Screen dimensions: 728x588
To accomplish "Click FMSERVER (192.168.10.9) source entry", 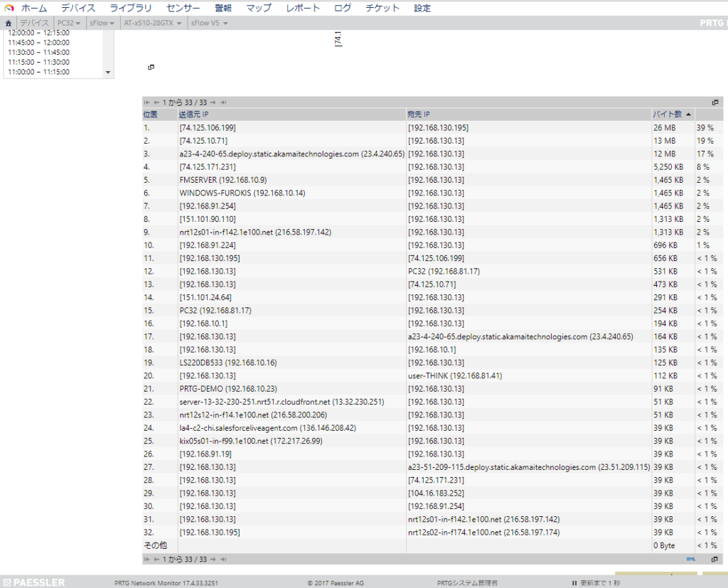I will click(x=223, y=180).
